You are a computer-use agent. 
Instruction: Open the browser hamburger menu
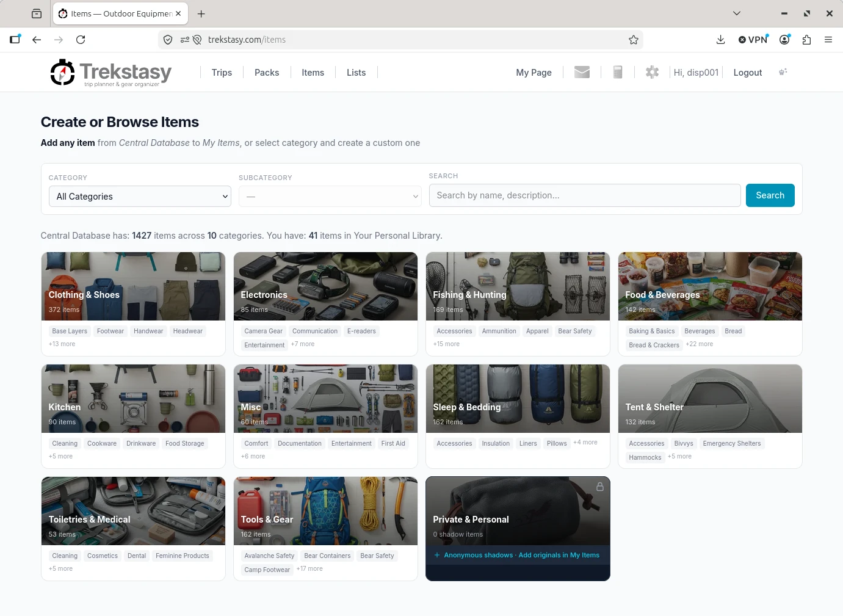tap(828, 40)
